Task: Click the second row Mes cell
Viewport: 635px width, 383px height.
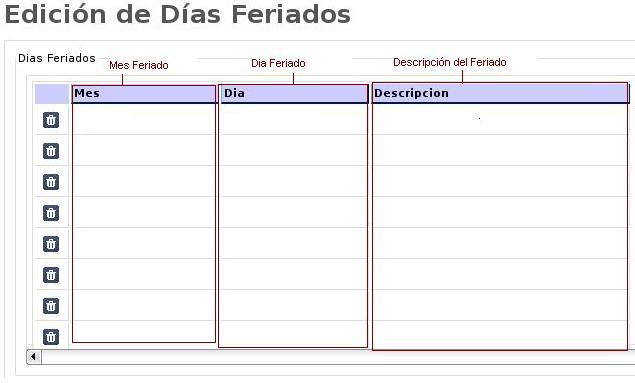Action: coord(144,150)
